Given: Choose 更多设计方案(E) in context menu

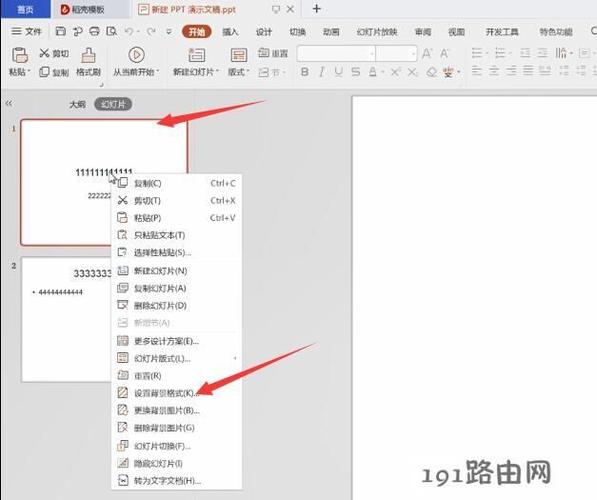Looking at the screenshot, I should (x=177, y=341).
